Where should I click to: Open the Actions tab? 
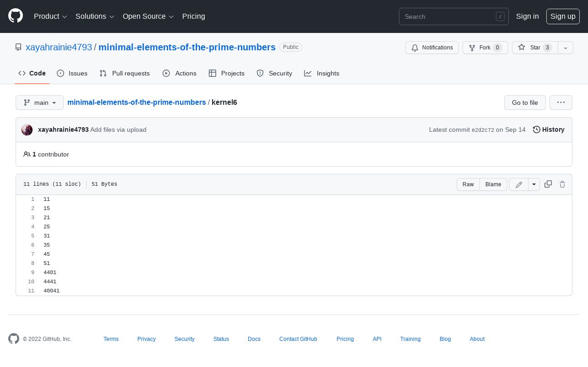tap(180, 73)
